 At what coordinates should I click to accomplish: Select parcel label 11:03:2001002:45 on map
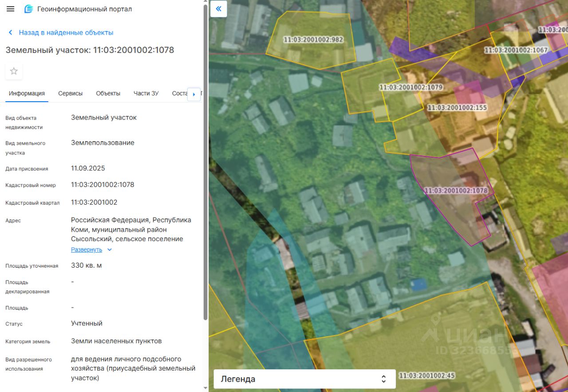(427, 376)
